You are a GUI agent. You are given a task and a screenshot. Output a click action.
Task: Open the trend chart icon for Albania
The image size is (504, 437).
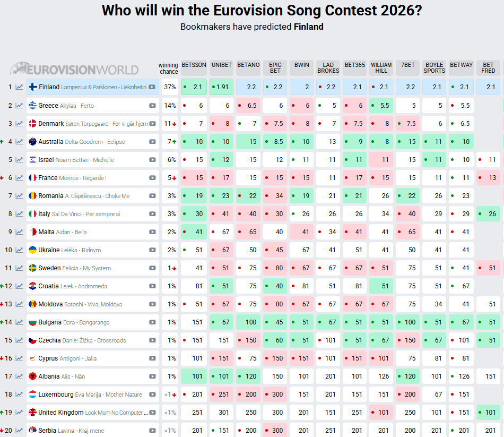[x=19, y=376]
